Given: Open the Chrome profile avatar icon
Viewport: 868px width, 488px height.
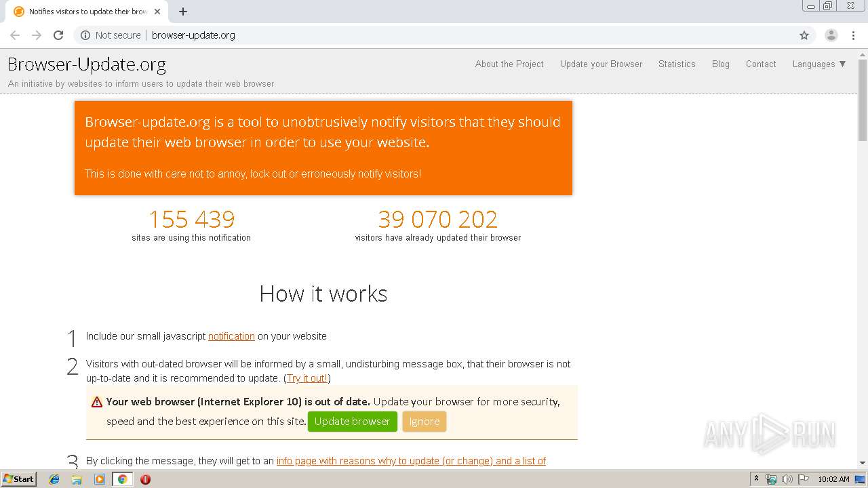Looking at the screenshot, I should (831, 35).
